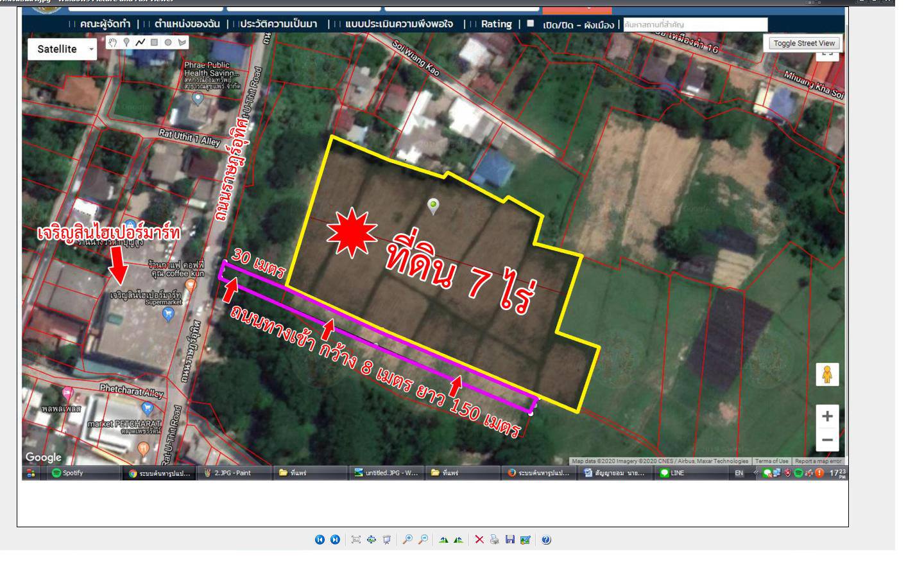The height and width of the screenshot is (578, 924).
Task: Select the hand pan tool on map
Action: click(x=113, y=42)
